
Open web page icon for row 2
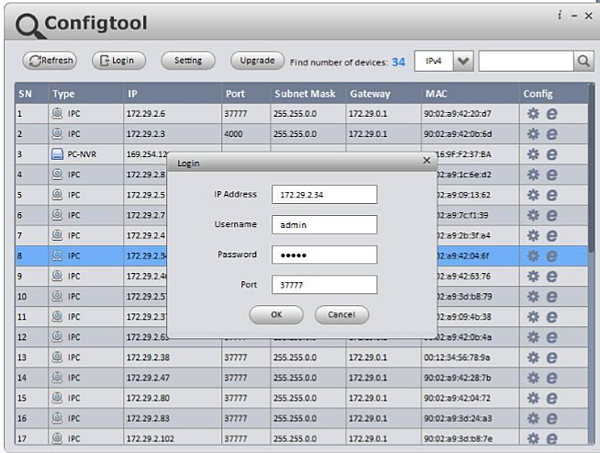(551, 134)
